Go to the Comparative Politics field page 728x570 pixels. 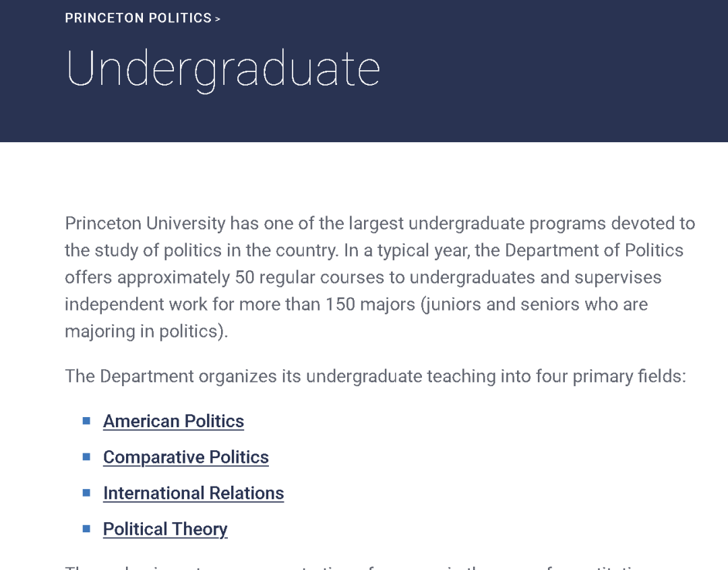pyautogui.click(x=185, y=457)
